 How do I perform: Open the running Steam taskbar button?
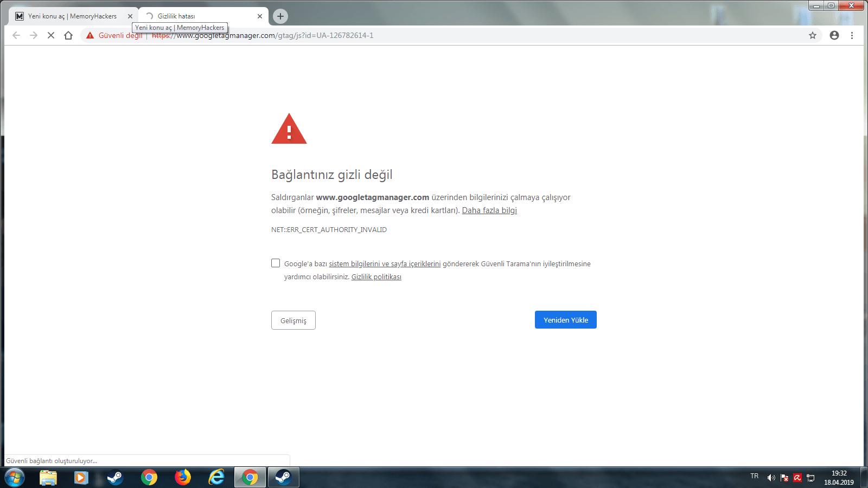[x=283, y=478]
